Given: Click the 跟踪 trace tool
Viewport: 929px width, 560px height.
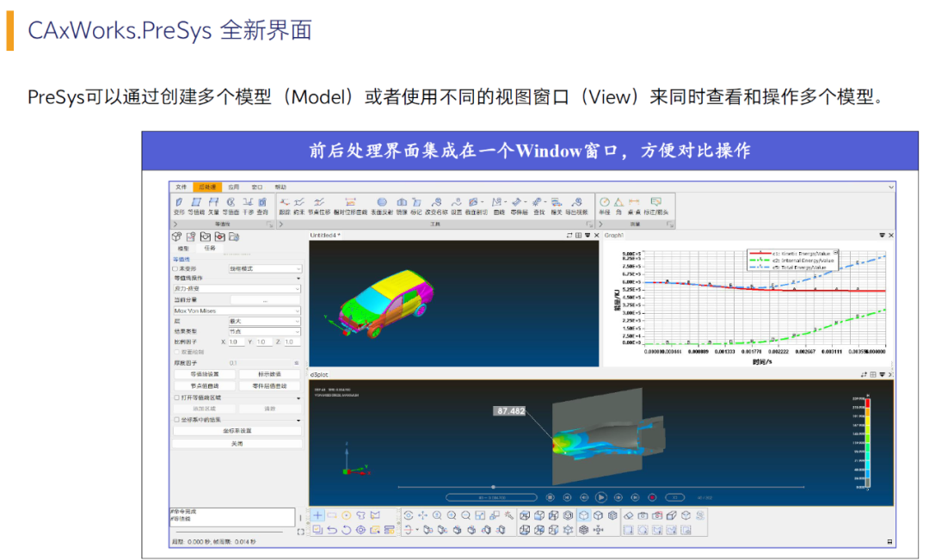Looking at the screenshot, I should 285,206.
